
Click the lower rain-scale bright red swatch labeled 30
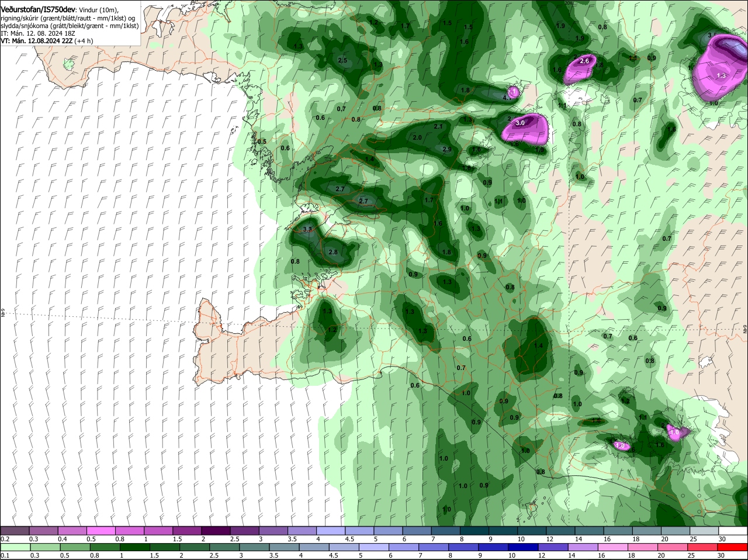click(733, 547)
